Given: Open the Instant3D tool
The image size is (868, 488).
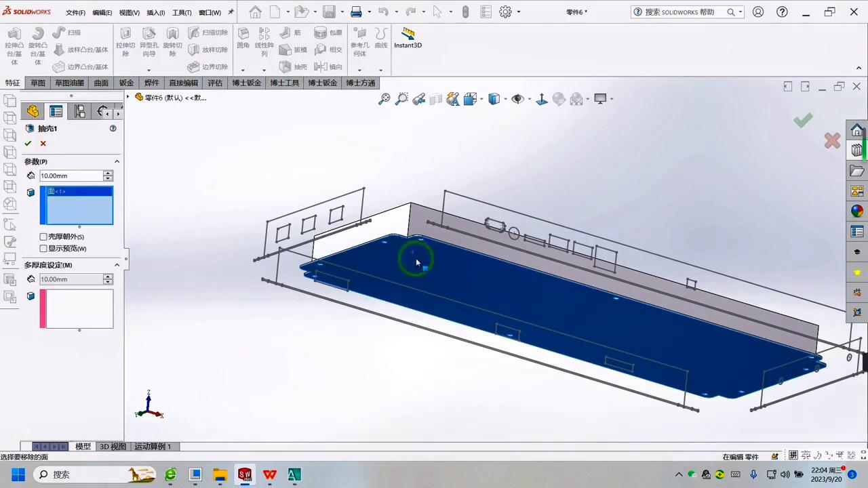Looking at the screenshot, I should point(408,39).
